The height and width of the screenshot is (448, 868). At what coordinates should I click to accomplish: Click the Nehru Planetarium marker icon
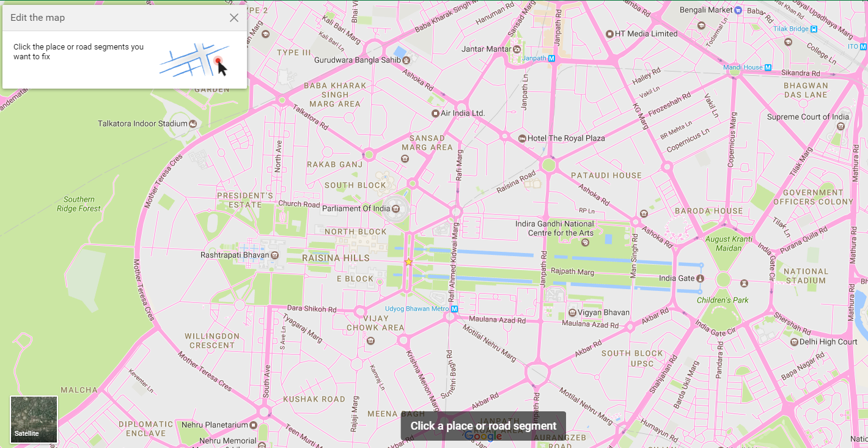coord(253,424)
